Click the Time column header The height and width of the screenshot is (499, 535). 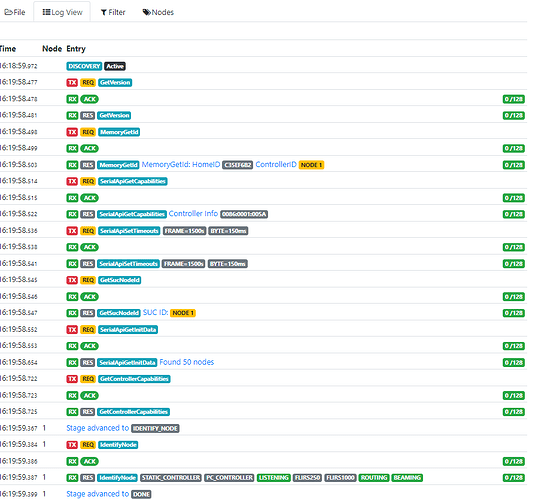[8, 49]
